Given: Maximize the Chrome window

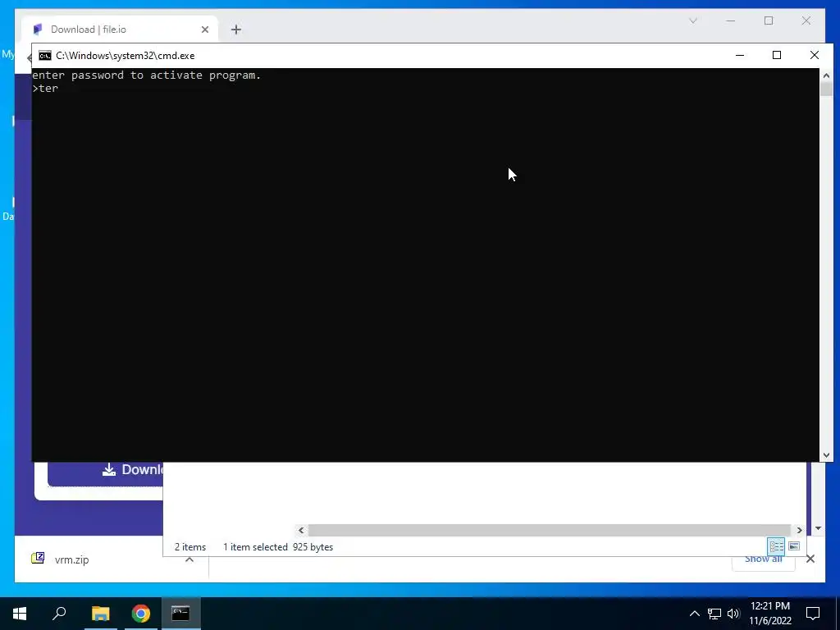Looking at the screenshot, I should pyautogui.click(x=769, y=21).
